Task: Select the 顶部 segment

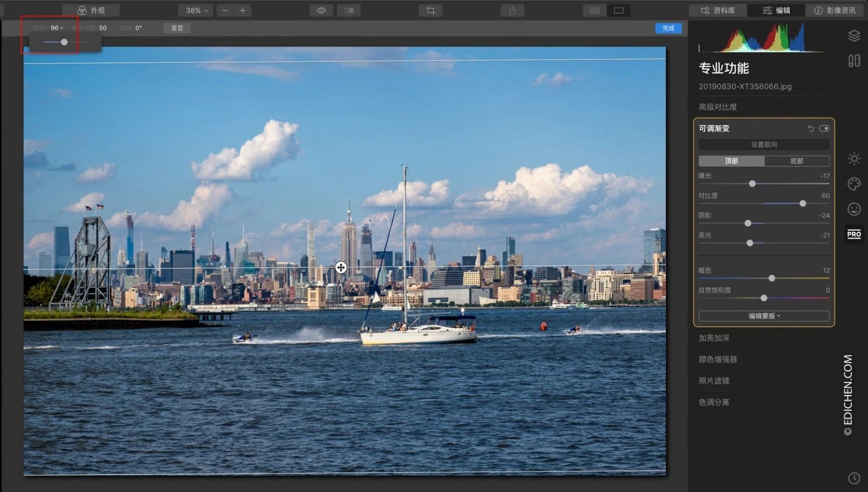Action: pos(731,161)
